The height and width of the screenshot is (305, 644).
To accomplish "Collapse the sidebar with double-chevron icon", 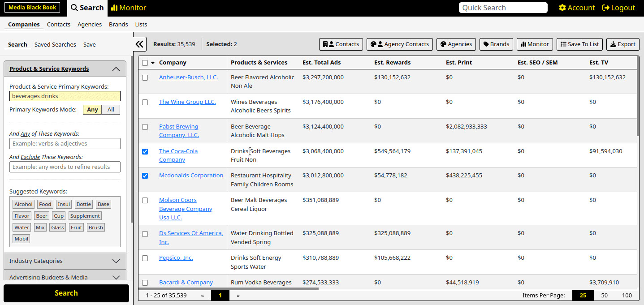I will click(139, 44).
